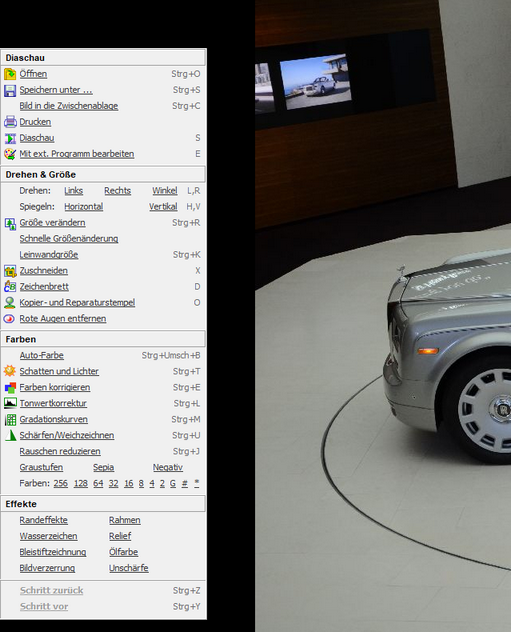Click the Speichern unter floppy disk icon
Viewport: 511px width, 632px height.
10,90
